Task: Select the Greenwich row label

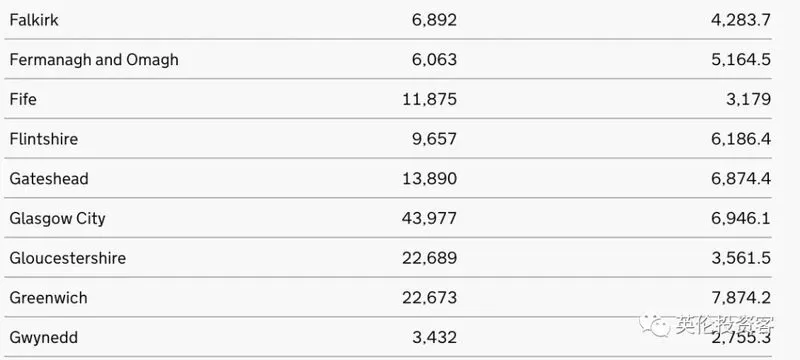Action: point(48,297)
